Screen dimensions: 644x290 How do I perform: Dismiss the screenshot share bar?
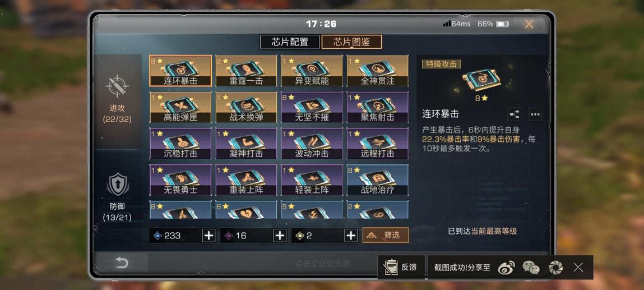pos(578,268)
